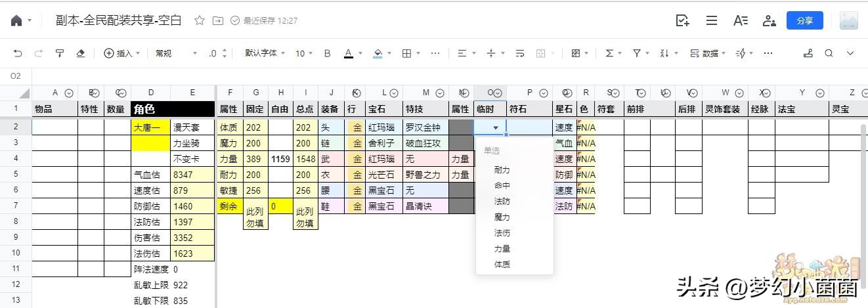The image size is (868, 308).
Task: Click the clear formatting eraser icon
Action: click(81, 53)
